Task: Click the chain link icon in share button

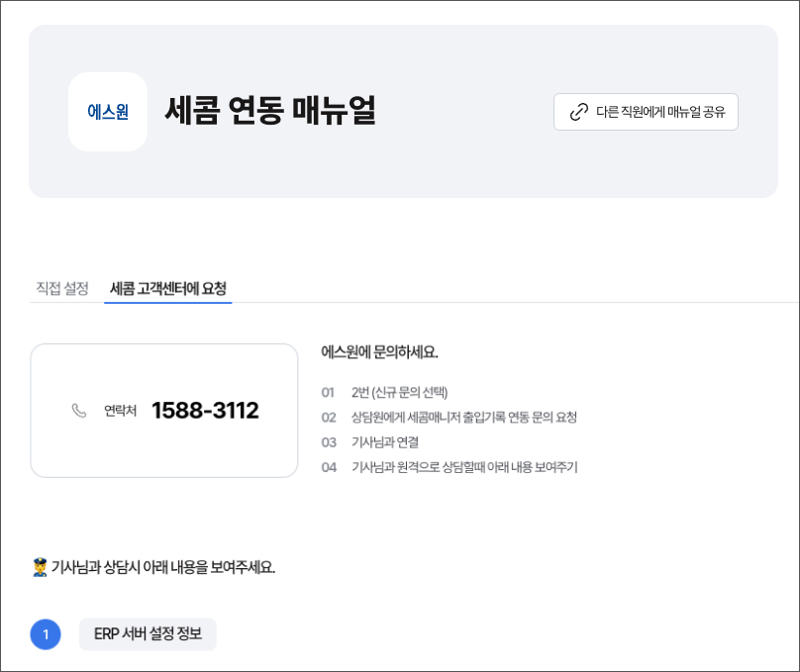Action: coord(579,112)
